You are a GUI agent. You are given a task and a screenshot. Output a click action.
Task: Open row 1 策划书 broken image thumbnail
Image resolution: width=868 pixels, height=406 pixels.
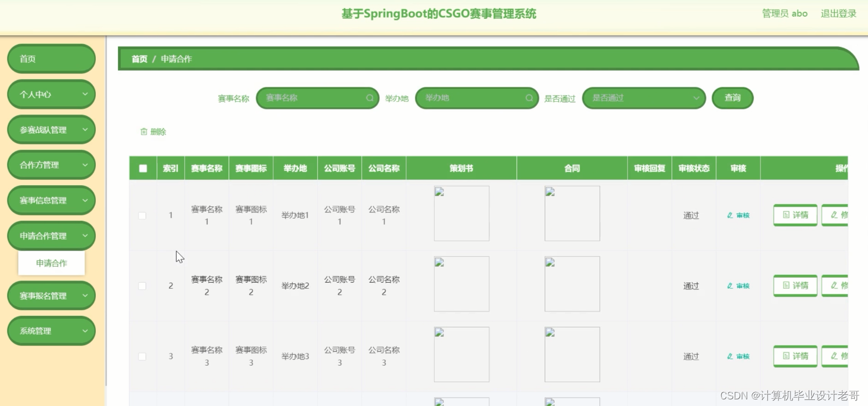tap(462, 214)
